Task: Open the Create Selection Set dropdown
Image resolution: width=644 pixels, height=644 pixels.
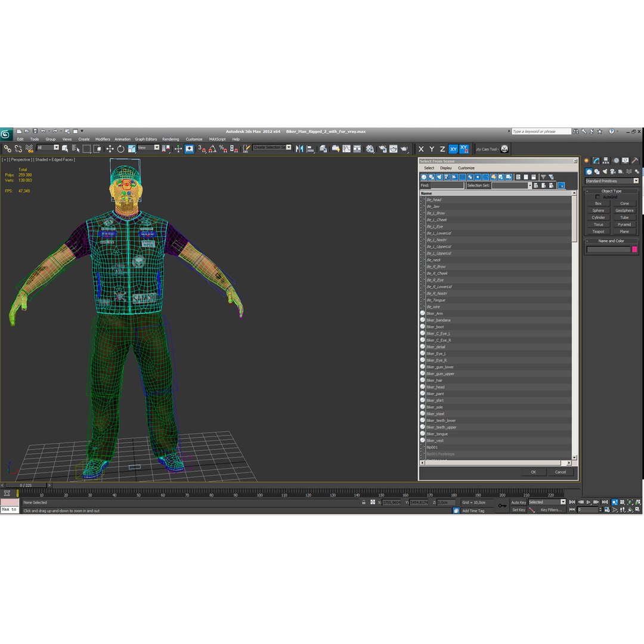Action: coord(273,147)
